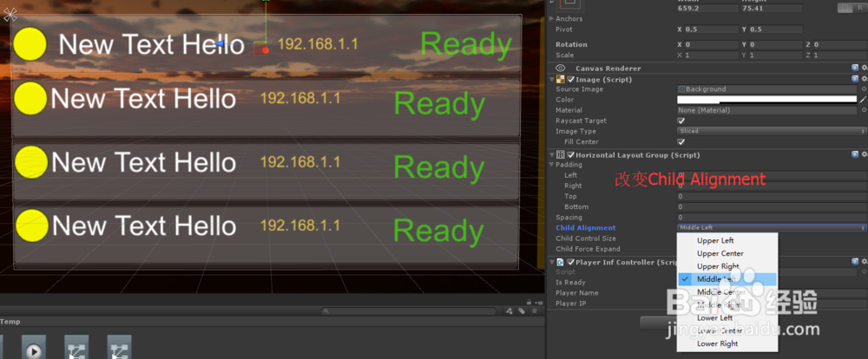Screen dimensions: 868x359
Task: Choose Lower Right alignment option
Action: 718,343
